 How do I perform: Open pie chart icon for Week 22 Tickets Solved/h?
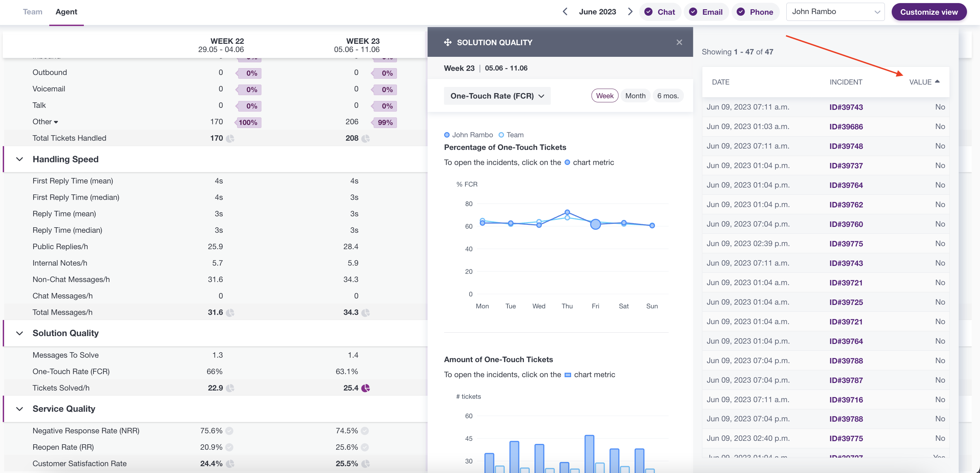click(x=230, y=388)
